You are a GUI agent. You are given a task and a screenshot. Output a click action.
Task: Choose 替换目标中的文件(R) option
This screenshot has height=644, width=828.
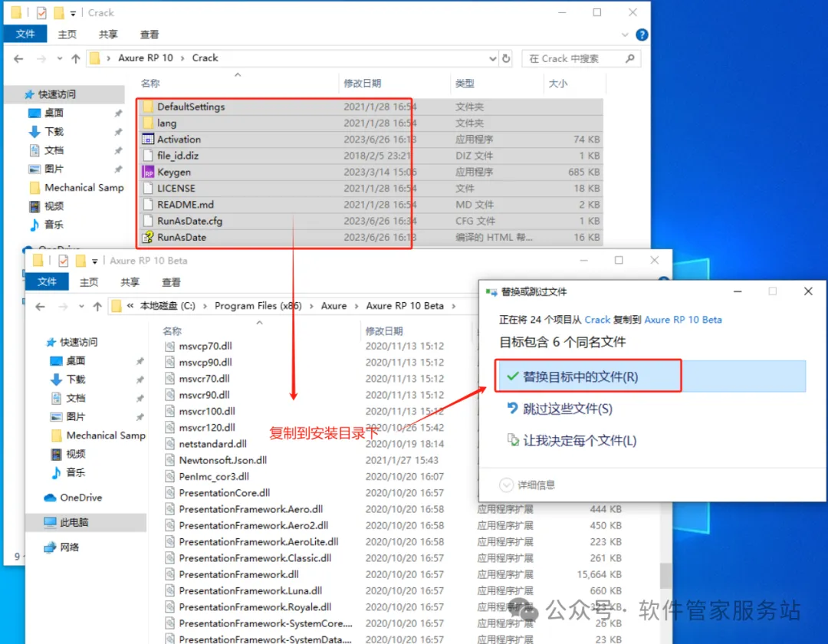651,376
